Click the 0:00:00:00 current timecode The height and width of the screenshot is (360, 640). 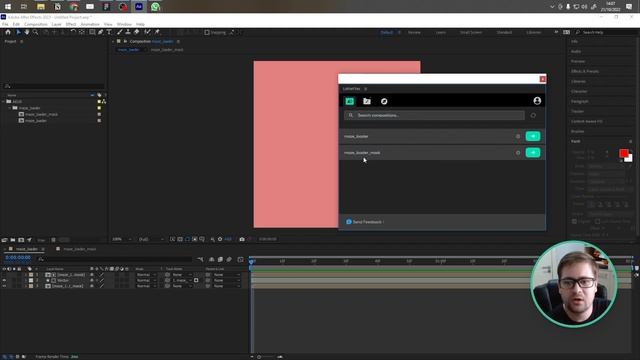pyautogui.click(x=18, y=258)
